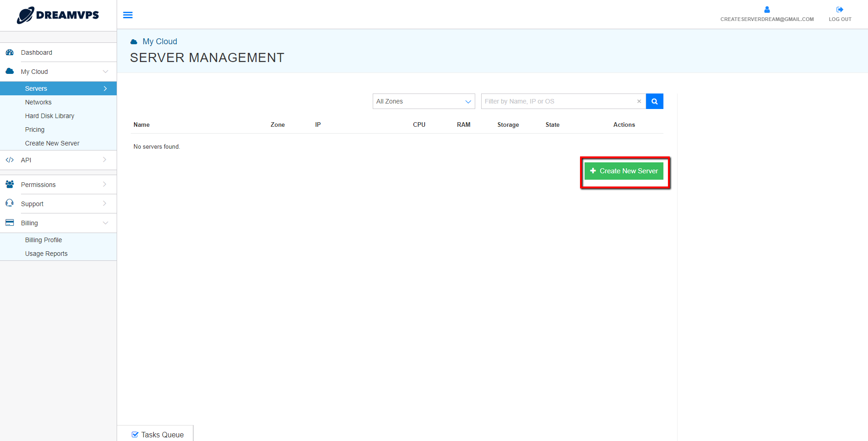The image size is (868, 441).
Task: Click the Support headset icon
Action: click(10, 203)
